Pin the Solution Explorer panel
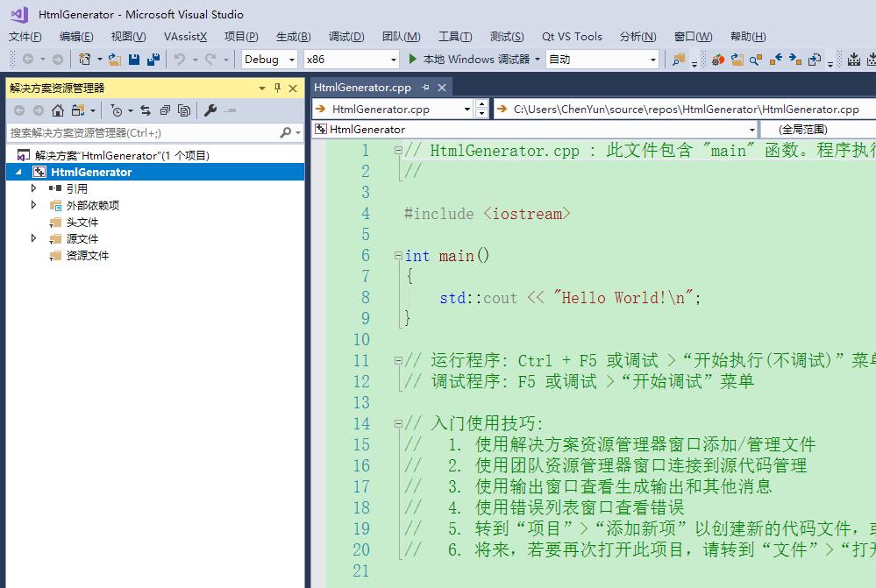The height and width of the screenshot is (588, 876). [277, 88]
